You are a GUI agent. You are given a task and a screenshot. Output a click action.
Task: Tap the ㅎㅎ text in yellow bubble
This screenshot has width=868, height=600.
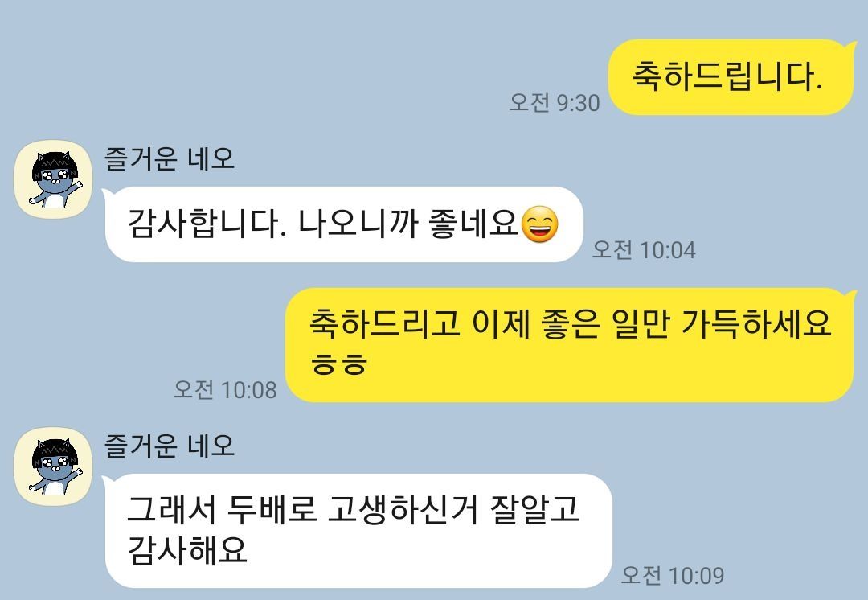pos(339,364)
